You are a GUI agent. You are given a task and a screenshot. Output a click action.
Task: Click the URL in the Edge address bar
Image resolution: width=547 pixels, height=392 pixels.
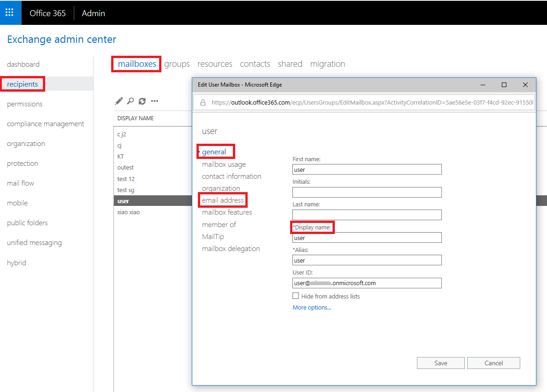point(372,103)
